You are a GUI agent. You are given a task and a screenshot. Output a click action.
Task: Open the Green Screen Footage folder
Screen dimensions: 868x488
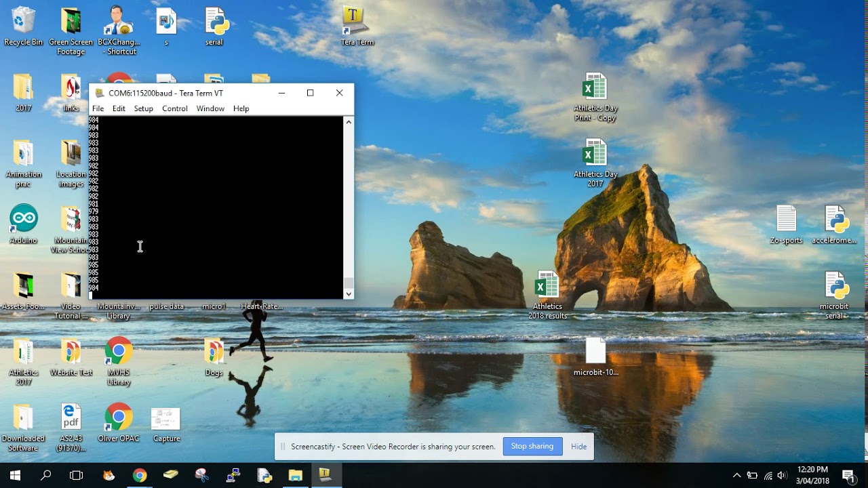tap(71, 32)
